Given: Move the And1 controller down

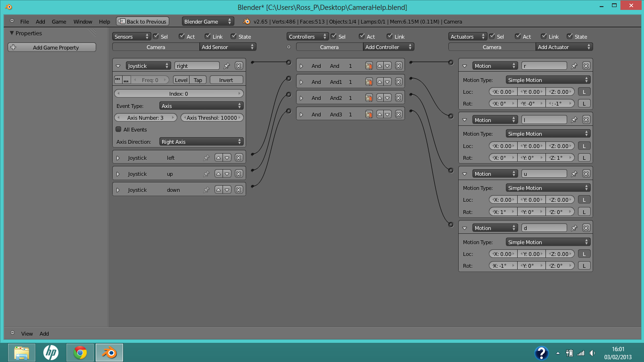Looking at the screenshot, I should [x=388, y=82].
